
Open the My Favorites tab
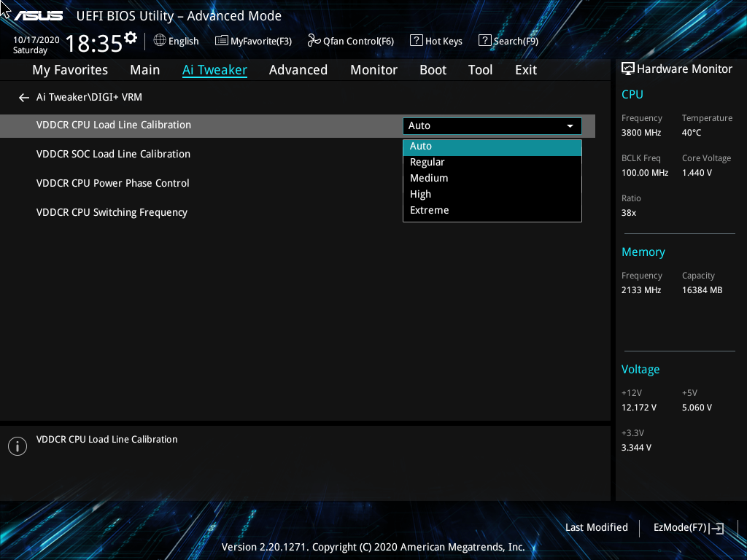tap(70, 70)
